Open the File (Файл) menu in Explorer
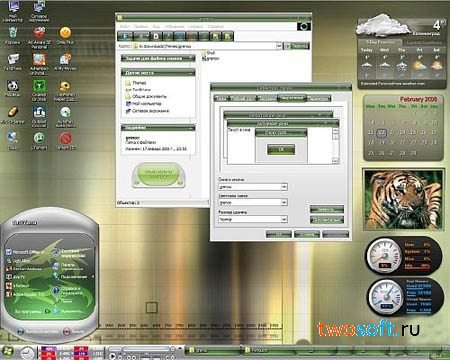 pyautogui.click(x=124, y=26)
